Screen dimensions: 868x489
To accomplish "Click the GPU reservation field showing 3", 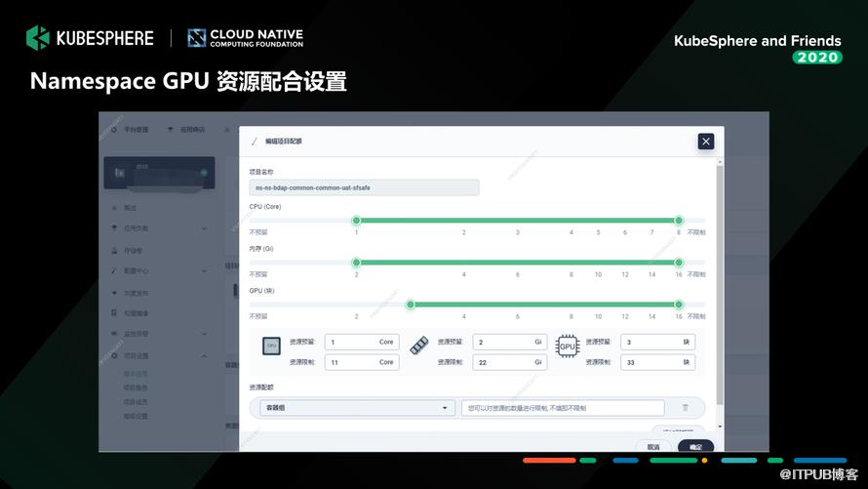I will pyautogui.click(x=657, y=343).
